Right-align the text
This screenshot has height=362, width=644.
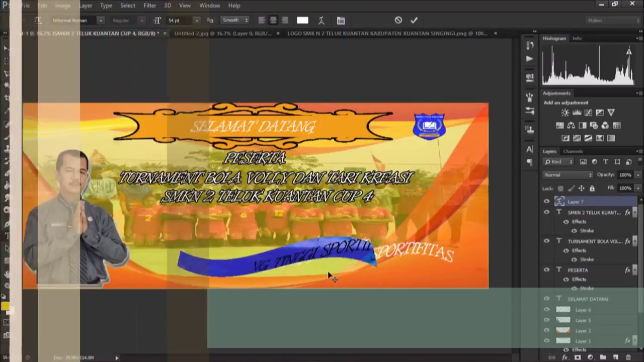click(x=285, y=21)
